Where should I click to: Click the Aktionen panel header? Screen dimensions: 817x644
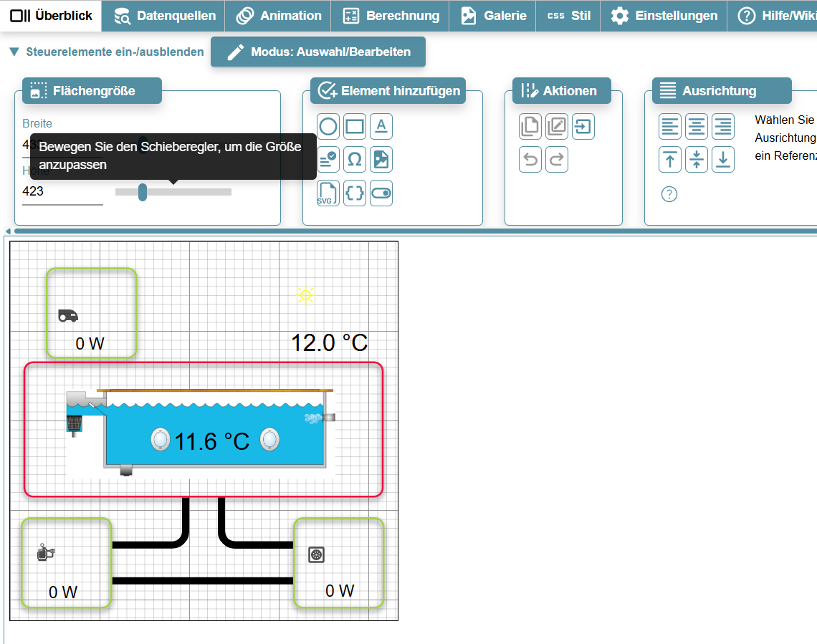[562, 90]
